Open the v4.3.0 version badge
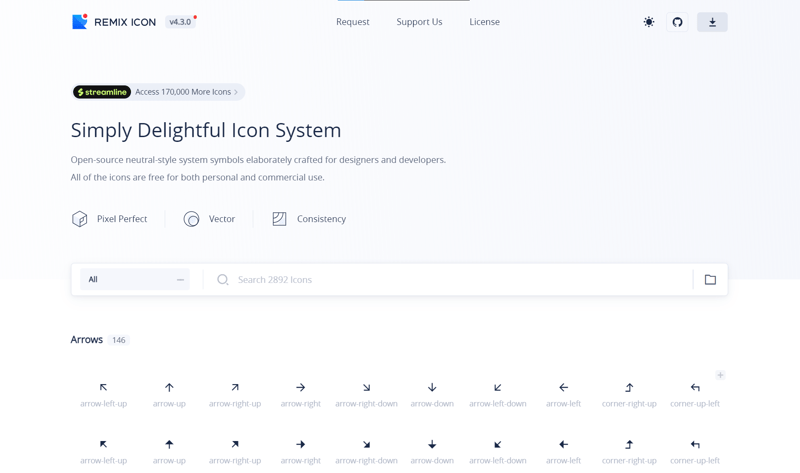The height and width of the screenshot is (473, 800). point(180,22)
